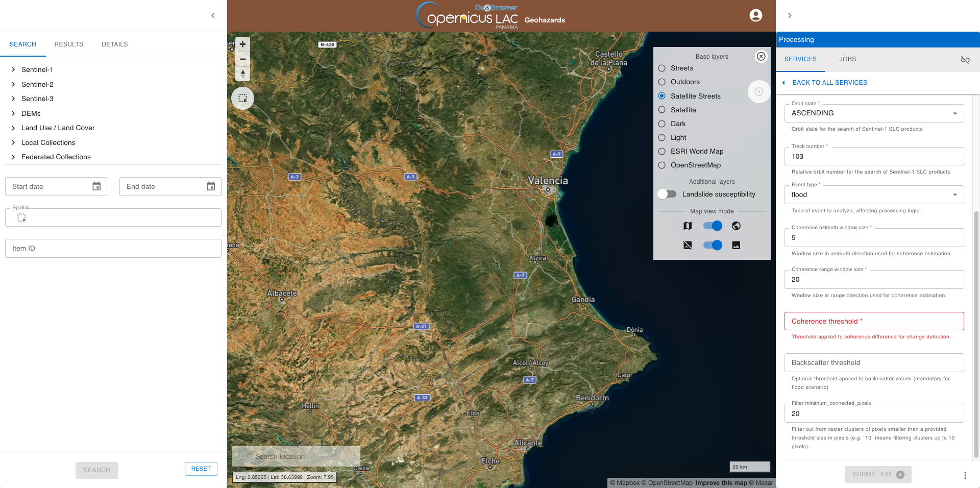This screenshot has height=488, width=980.
Task: Enable the Landslide susceptibility layer
Action: click(x=667, y=194)
